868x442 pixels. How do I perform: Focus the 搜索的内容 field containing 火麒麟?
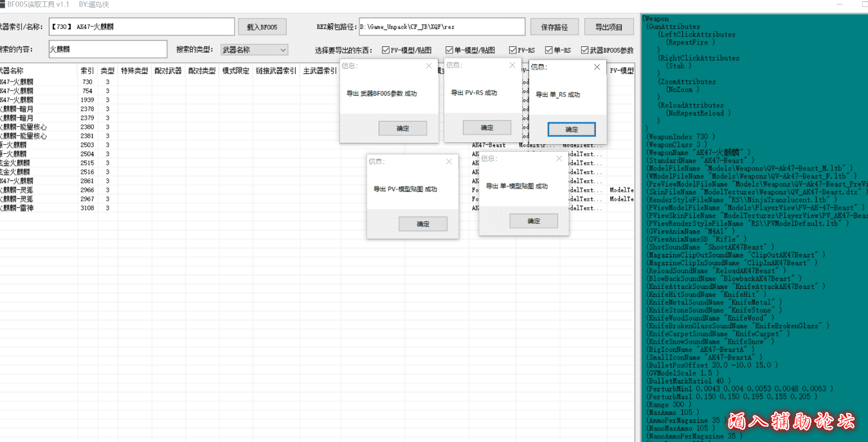(x=107, y=49)
